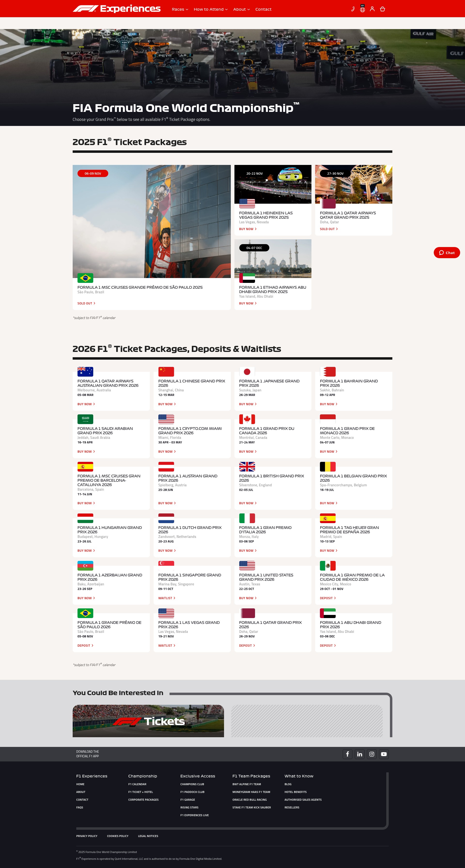The height and width of the screenshot is (868, 465).
Task: Click Sold Out for São Paulo 2025
Action: pos(86,304)
